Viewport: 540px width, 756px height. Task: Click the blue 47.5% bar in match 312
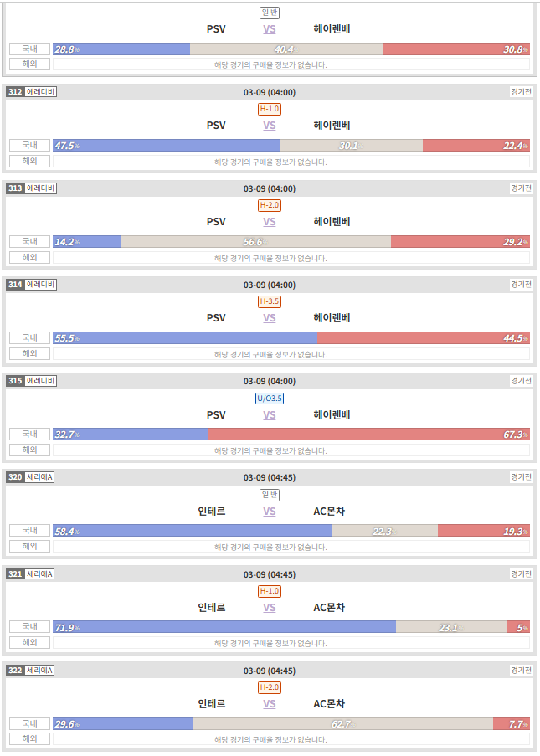pos(167,146)
